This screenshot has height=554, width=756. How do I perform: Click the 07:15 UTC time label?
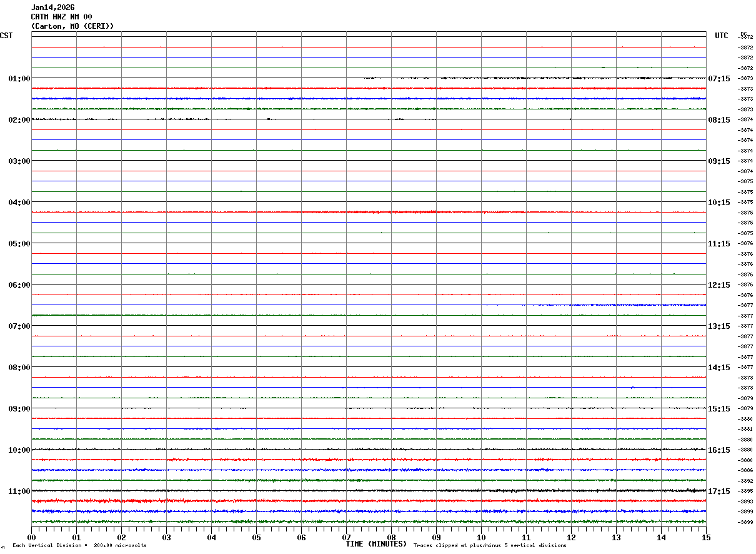(x=719, y=79)
